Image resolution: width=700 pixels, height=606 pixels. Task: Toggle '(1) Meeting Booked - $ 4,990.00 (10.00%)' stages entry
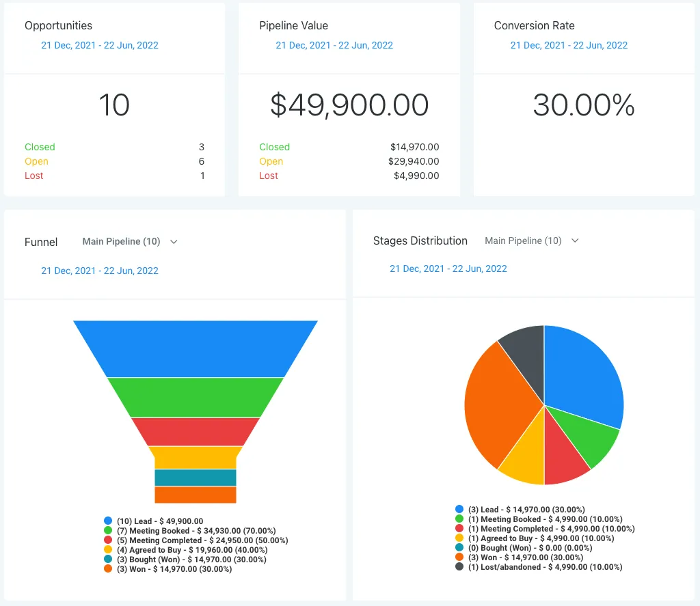click(545, 519)
